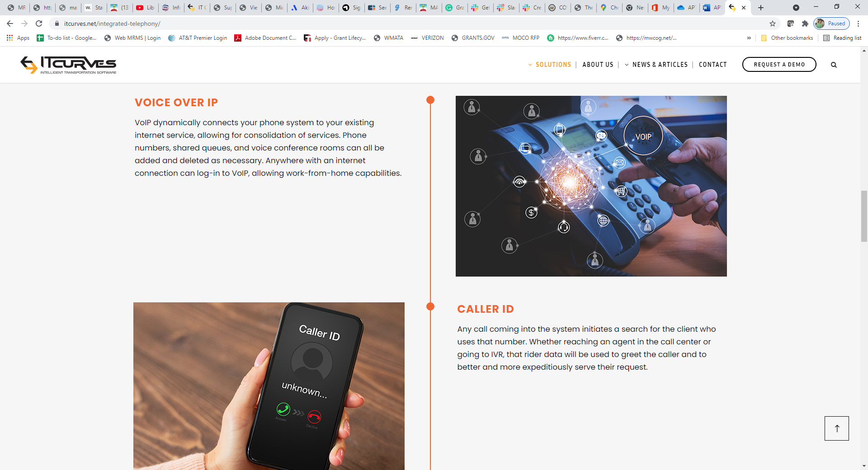
Task: Reload the page with refresh icon
Action: (39, 23)
